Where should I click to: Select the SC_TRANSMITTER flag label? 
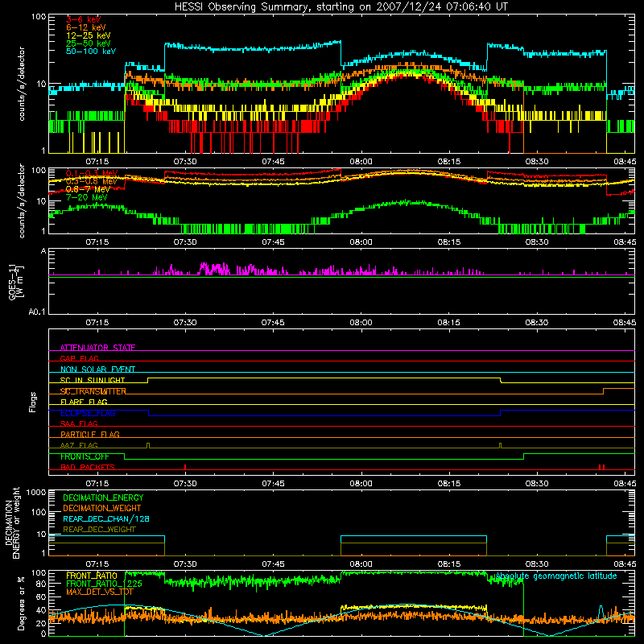pyautogui.click(x=93, y=391)
